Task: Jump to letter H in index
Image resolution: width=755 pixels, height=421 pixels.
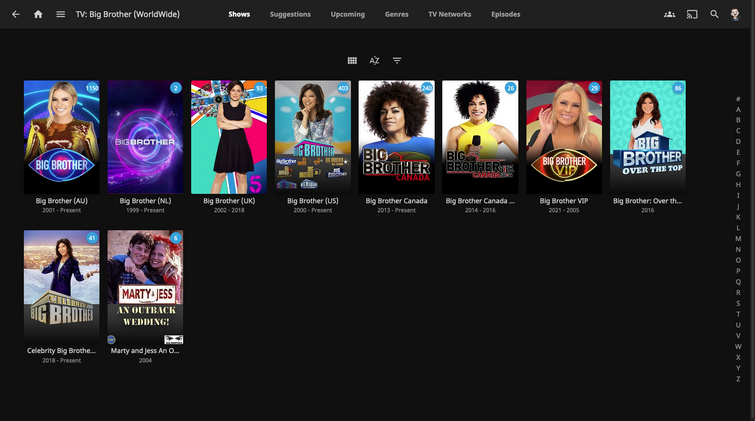Action: [x=738, y=184]
